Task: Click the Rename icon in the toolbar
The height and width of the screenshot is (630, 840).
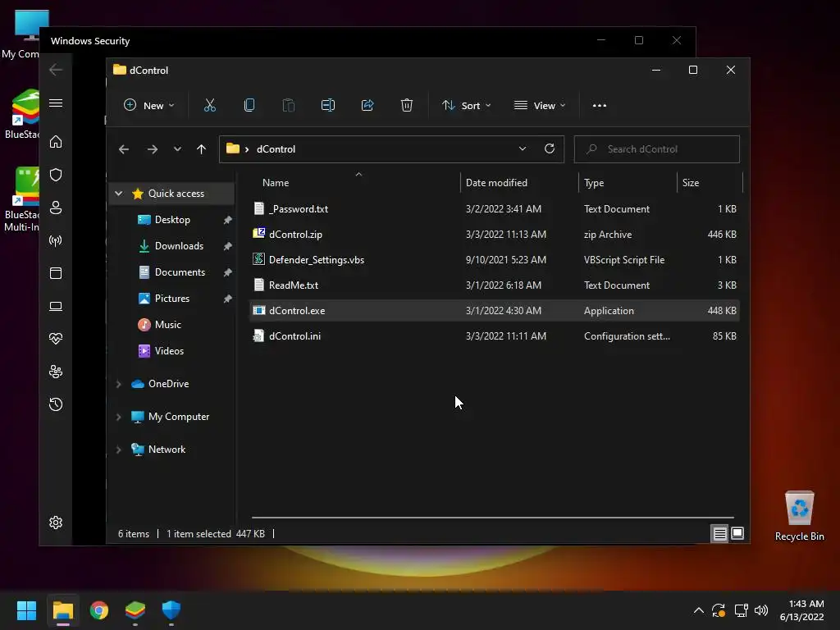Action: coord(328,106)
